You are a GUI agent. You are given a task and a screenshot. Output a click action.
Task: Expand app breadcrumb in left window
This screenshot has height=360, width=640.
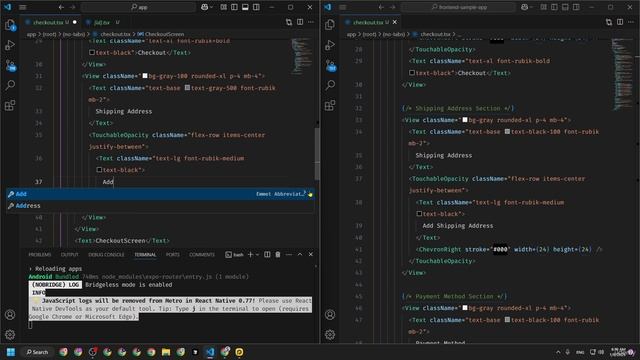[31, 34]
